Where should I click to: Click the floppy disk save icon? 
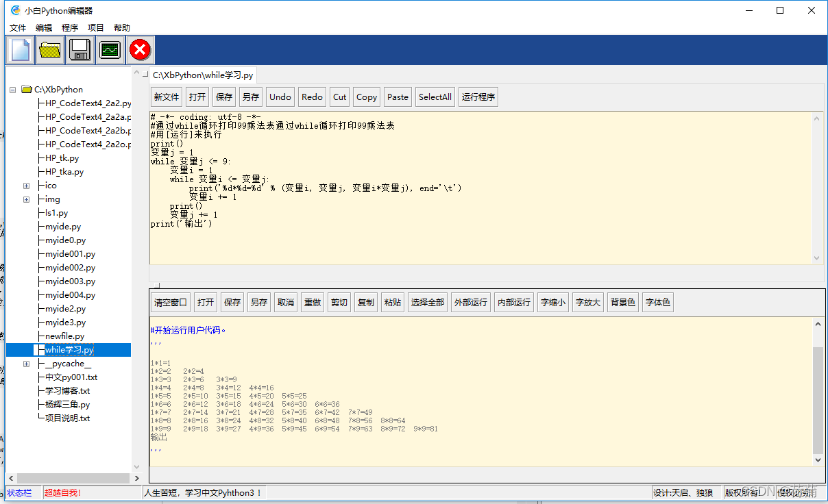click(80, 51)
